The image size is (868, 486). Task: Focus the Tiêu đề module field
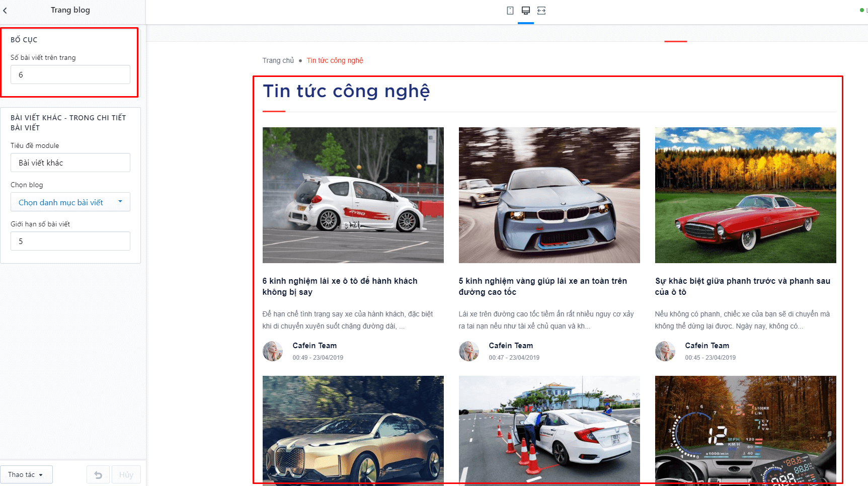[70, 163]
